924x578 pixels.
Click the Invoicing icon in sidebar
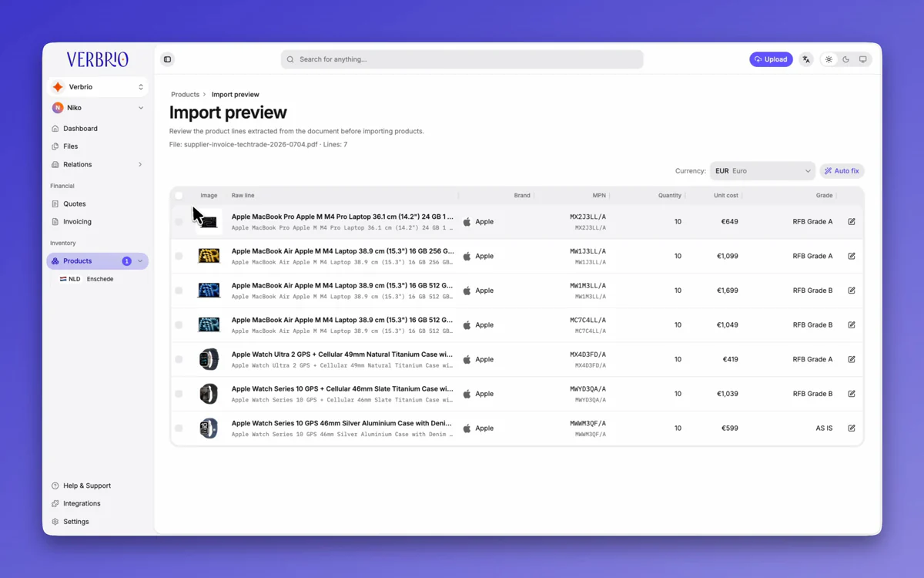click(x=55, y=222)
